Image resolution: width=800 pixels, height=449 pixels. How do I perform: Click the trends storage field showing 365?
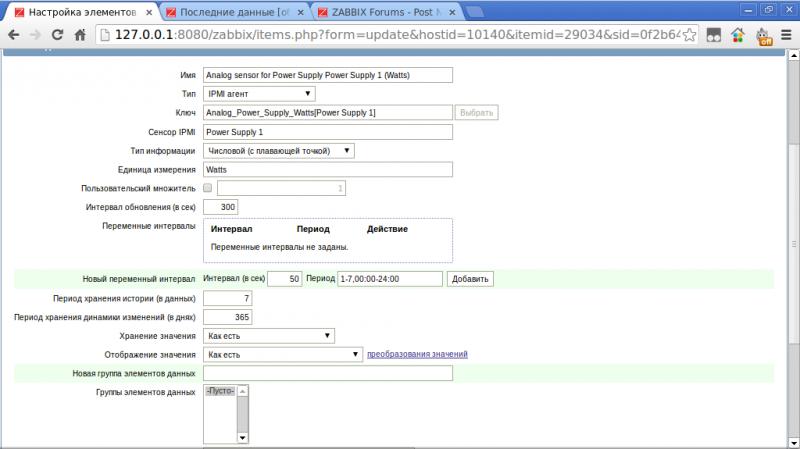click(x=228, y=317)
